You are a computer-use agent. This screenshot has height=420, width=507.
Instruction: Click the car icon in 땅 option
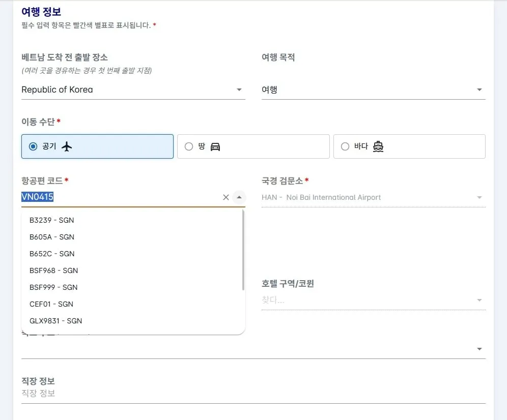[x=215, y=146]
